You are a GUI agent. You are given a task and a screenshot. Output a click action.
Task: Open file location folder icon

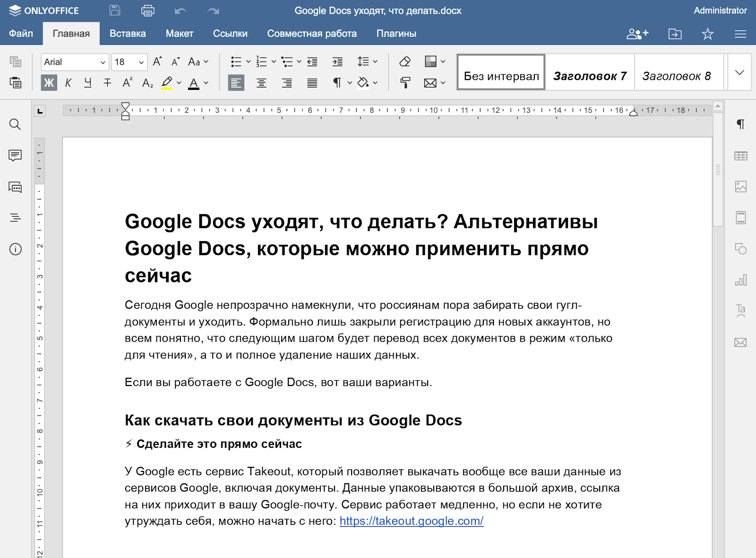(675, 34)
